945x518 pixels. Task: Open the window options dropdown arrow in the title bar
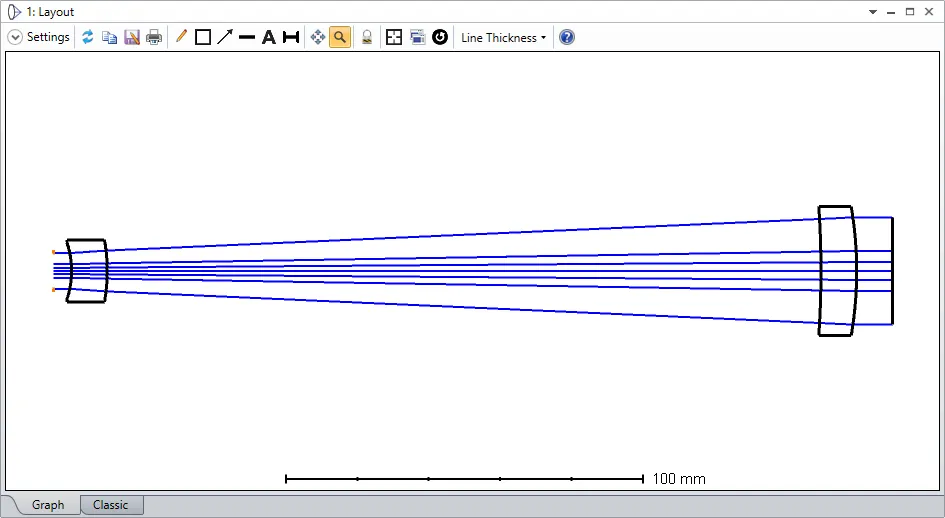click(873, 12)
